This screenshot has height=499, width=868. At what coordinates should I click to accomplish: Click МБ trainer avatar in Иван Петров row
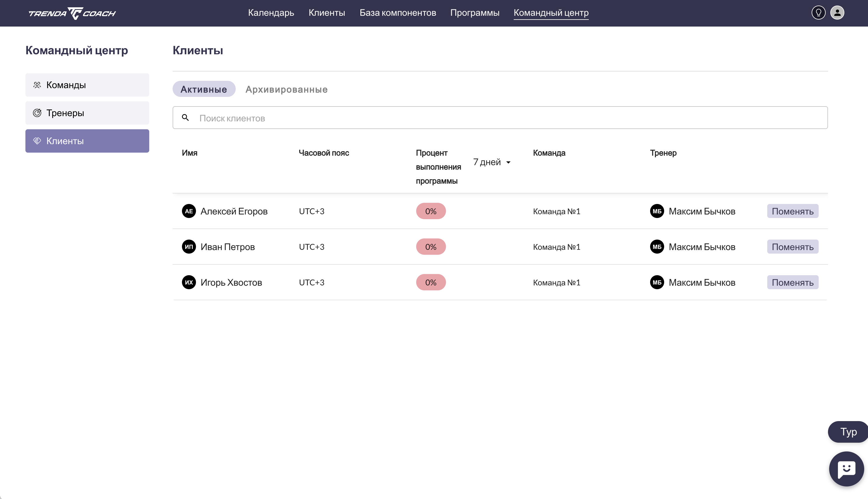point(657,247)
